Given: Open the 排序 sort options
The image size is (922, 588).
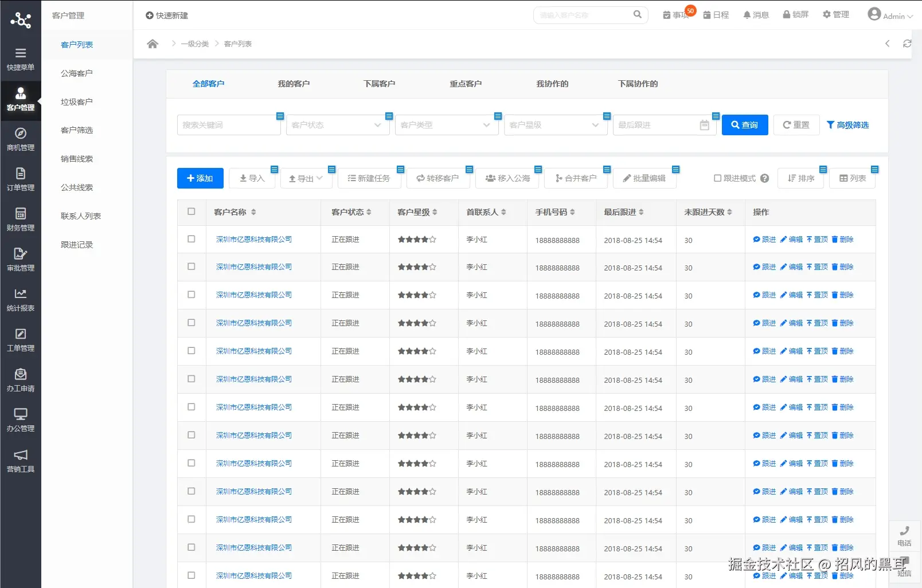Looking at the screenshot, I should pyautogui.click(x=801, y=178).
